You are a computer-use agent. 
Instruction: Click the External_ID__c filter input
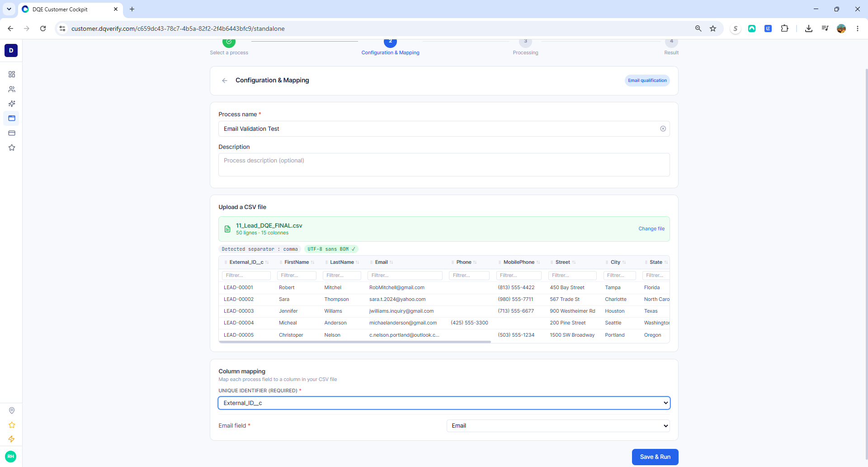point(246,276)
